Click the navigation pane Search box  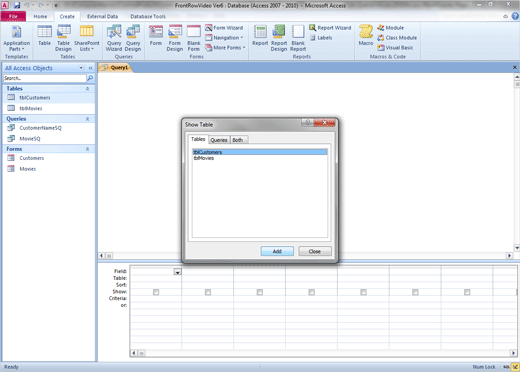(45, 78)
